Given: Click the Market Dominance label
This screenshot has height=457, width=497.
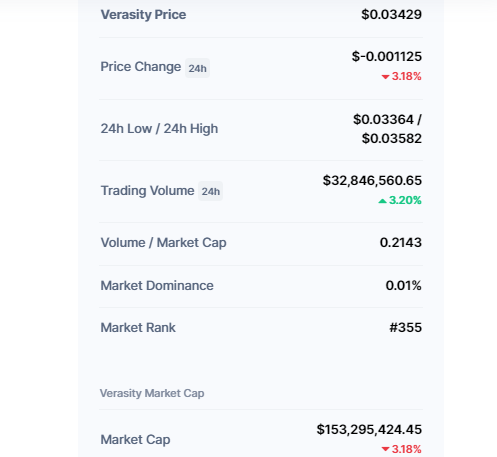Looking at the screenshot, I should (157, 286).
